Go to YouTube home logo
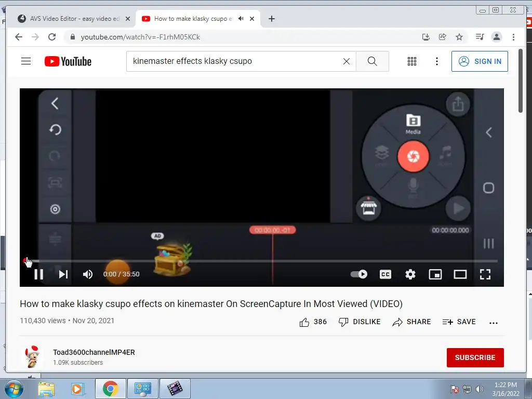 [68, 61]
